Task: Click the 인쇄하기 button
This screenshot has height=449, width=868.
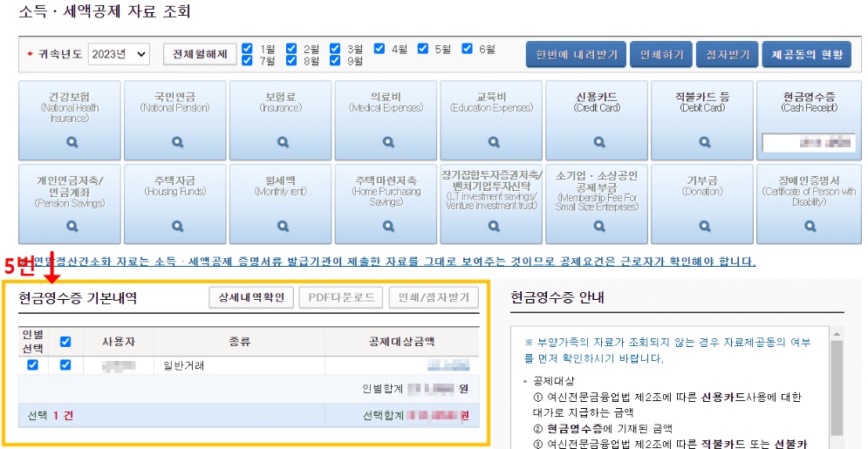Action: coord(661,54)
